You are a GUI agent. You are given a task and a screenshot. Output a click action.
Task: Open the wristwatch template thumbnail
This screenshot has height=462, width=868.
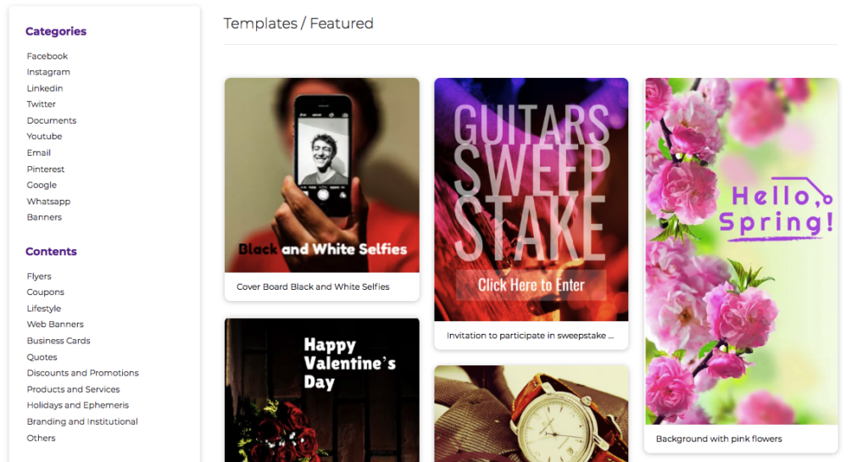531,414
